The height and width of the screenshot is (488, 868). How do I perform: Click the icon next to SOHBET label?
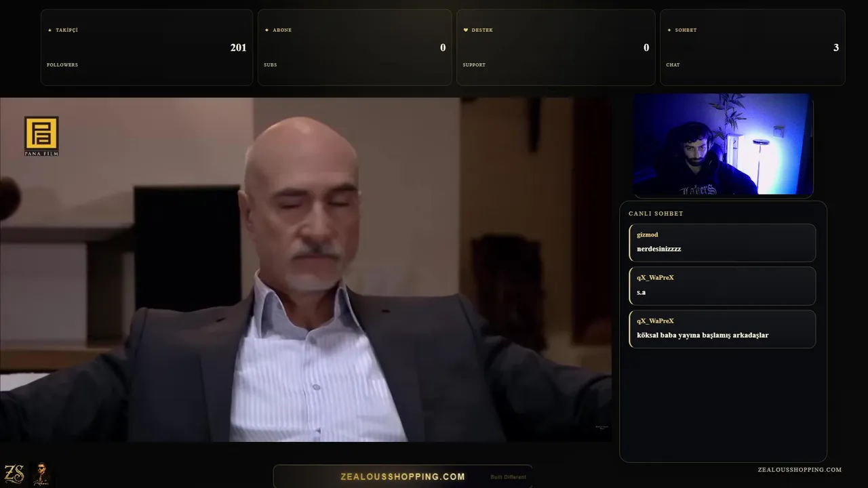click(669, 30)
